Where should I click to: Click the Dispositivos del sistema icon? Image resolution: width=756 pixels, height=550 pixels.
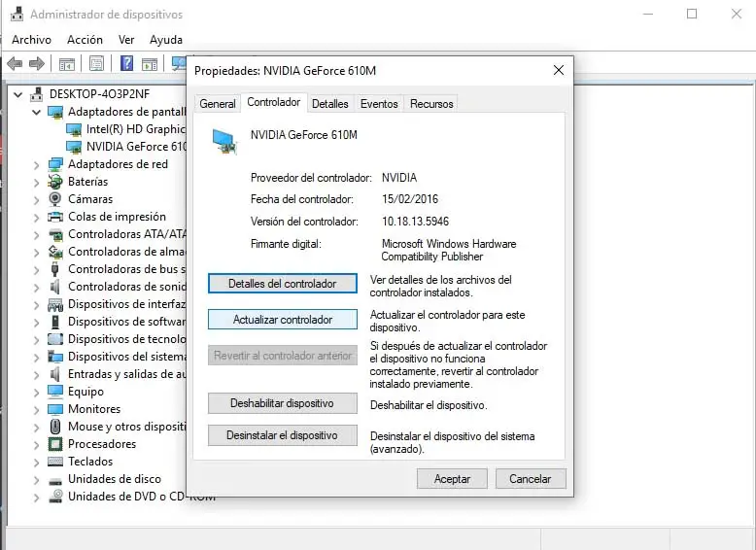(55, 357)
